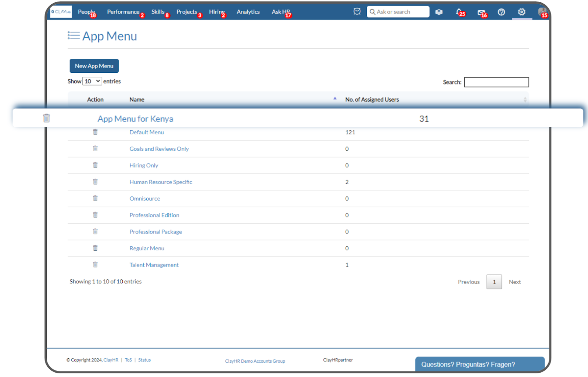Open the Professional Edition link

[154, 215]
